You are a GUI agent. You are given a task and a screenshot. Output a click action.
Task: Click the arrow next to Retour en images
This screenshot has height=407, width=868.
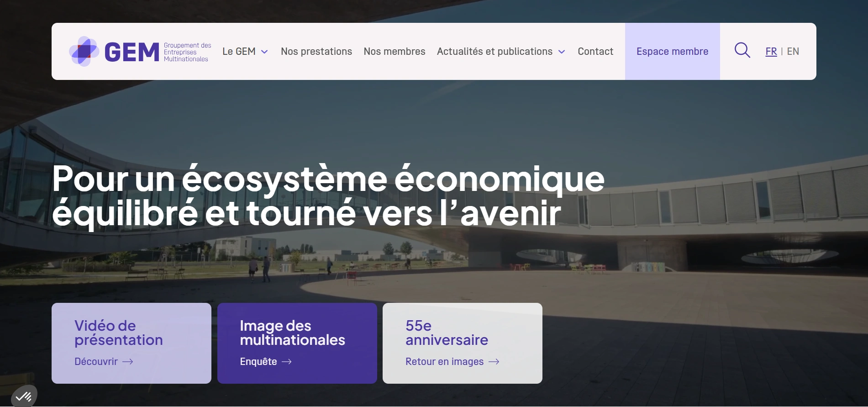point(494,362)
